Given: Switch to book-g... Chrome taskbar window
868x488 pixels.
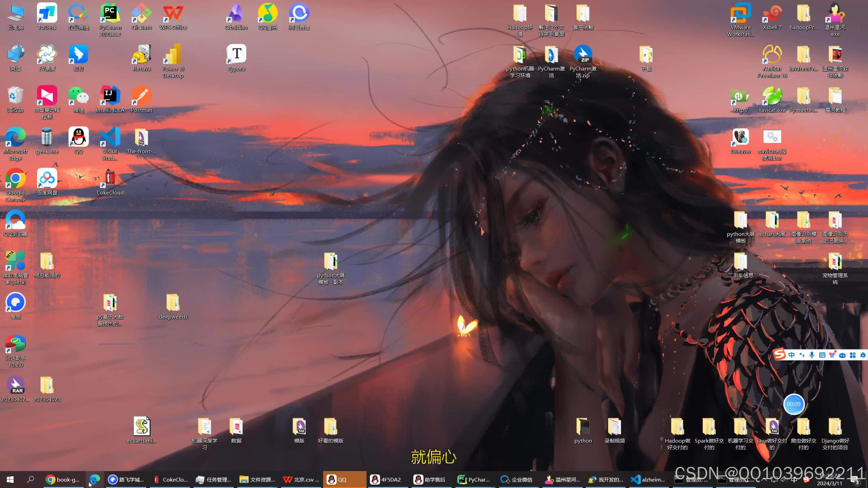Looking at the screenshot, I should pyautogui.click(x=63, y=480).
